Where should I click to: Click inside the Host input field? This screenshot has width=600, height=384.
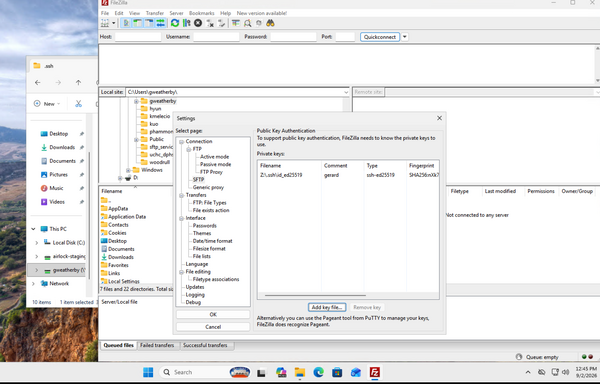pyautogui.click(x=138, y=37)
